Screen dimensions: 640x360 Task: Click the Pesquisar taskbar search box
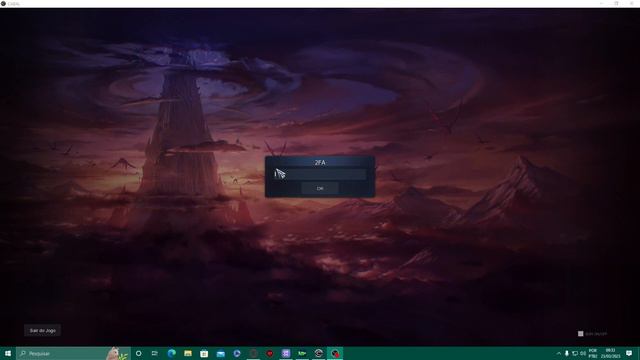73,353
